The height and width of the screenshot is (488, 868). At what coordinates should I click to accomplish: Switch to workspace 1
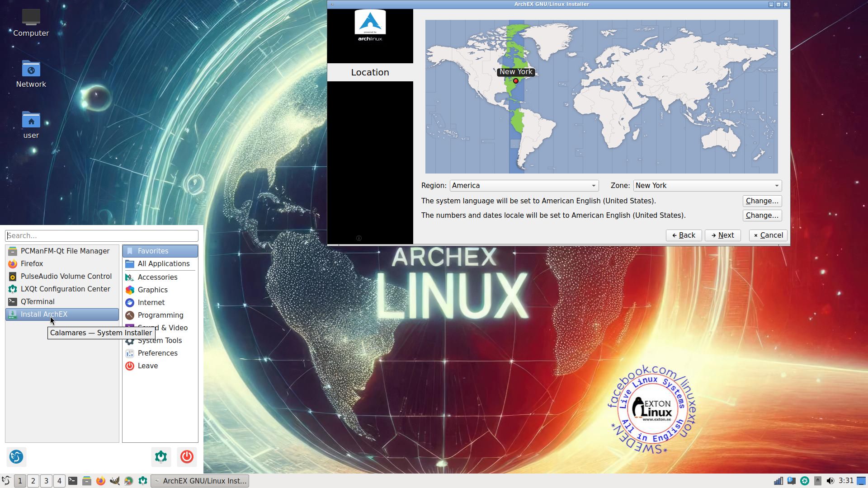coord(20,481)
